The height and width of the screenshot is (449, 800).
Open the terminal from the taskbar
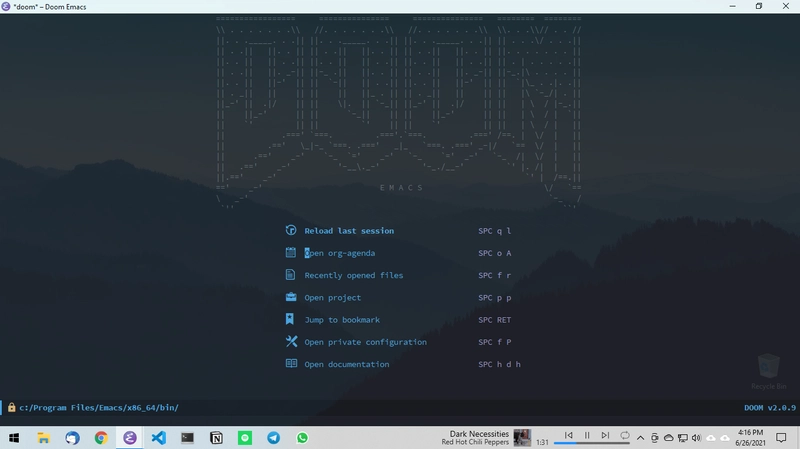tap(187, 438)
